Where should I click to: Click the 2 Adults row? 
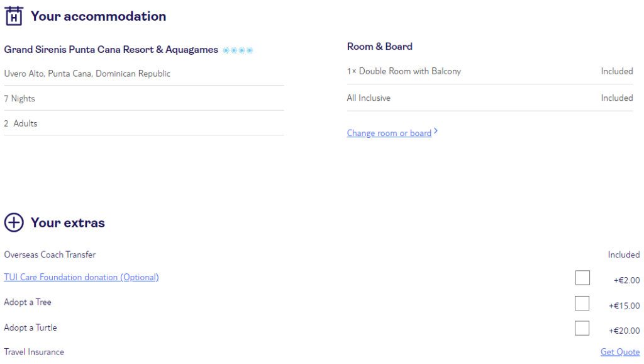[144, 123]
